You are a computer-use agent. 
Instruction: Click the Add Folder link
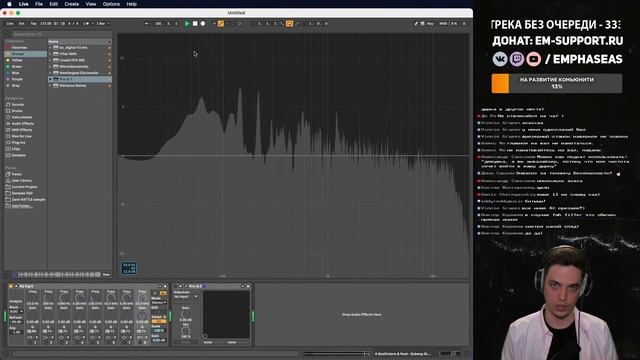[x=22, y=206]
